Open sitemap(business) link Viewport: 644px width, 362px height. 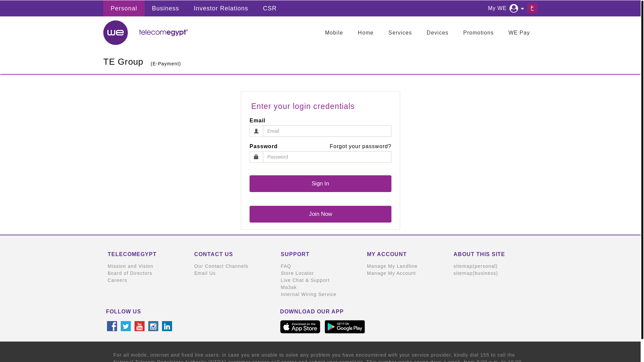point(476,273)
